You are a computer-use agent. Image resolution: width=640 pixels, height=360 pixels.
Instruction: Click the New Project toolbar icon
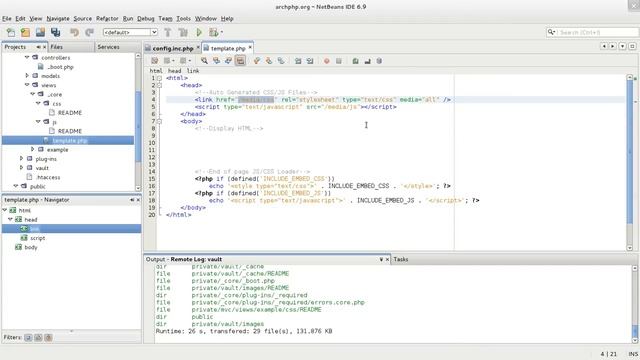point(25,32)
